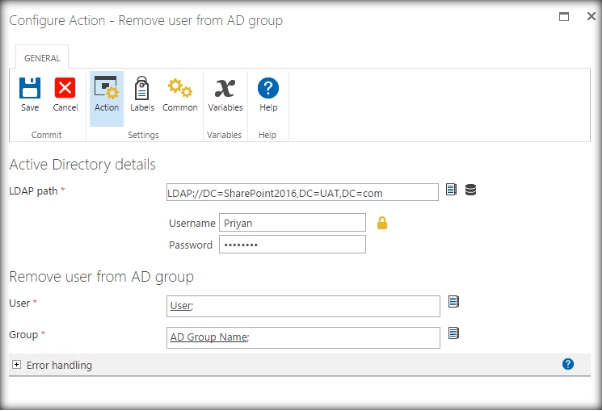Close the Configure Action dialog
602x411 pixels.
pyautogui.click(x=591, y=17)
